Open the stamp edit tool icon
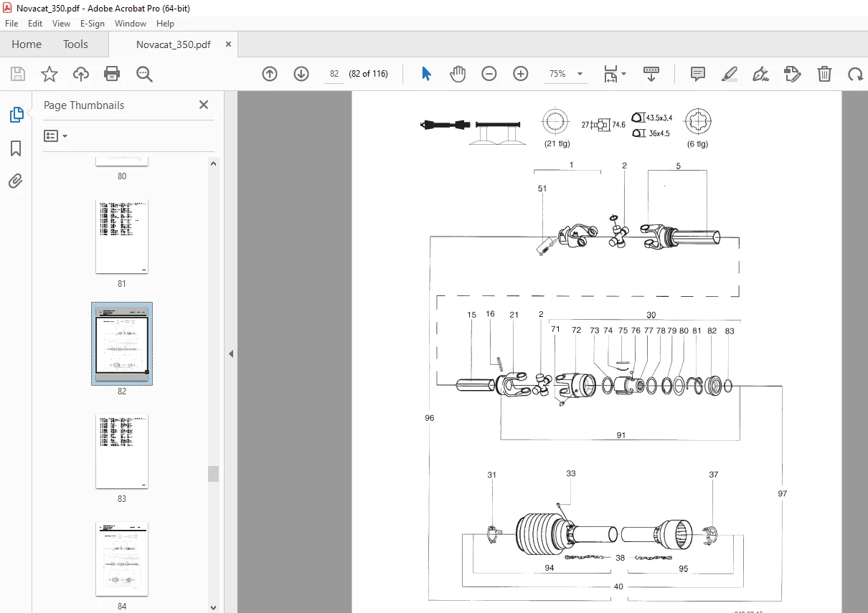Image resolution: width=868 pixels, height=613 pixels. point(793,74)
